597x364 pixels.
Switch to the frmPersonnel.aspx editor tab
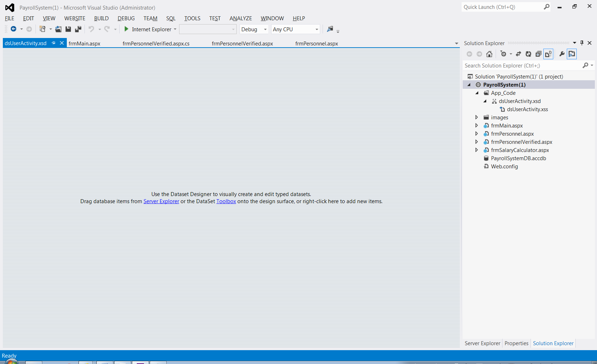317,43
